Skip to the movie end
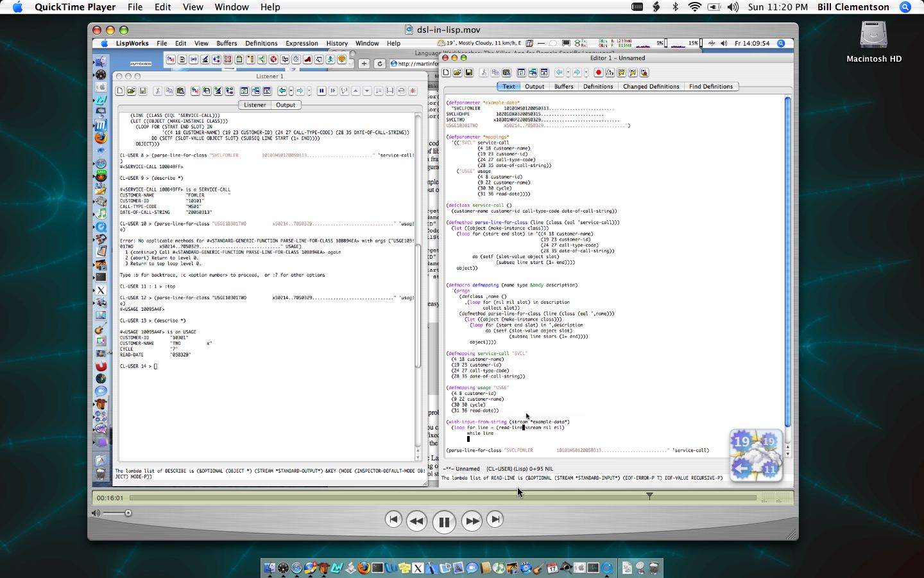 point(495,519)
